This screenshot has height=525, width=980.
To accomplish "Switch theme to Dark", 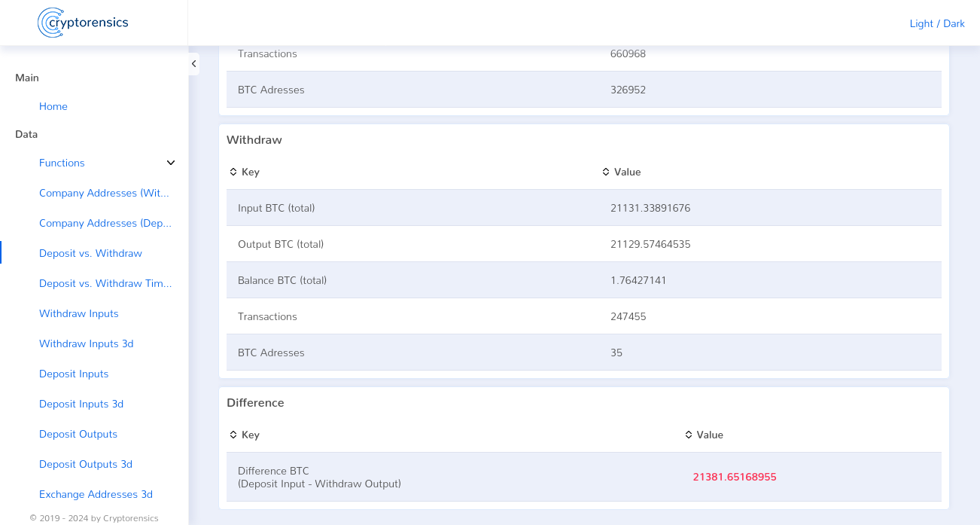I will 954,23.
